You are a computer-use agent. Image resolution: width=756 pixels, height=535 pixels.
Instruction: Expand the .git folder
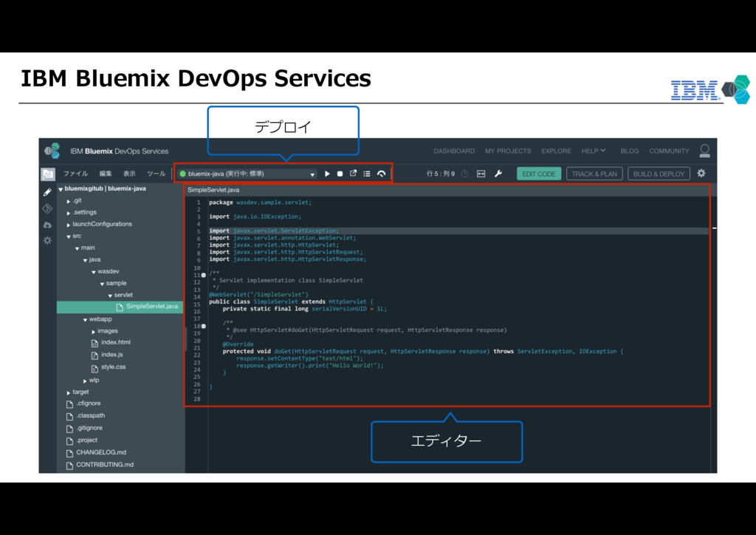69,201
